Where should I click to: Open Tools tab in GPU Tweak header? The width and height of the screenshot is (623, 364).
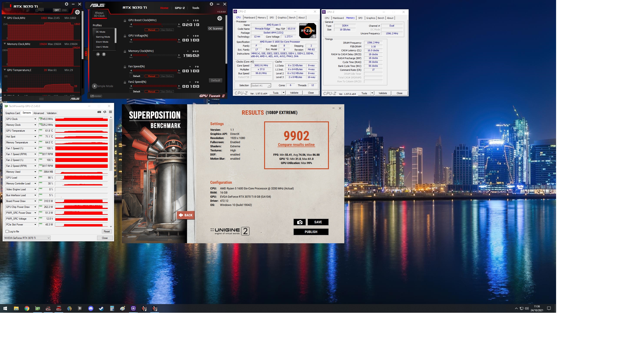pyautogui.click(x=196, y=8)
